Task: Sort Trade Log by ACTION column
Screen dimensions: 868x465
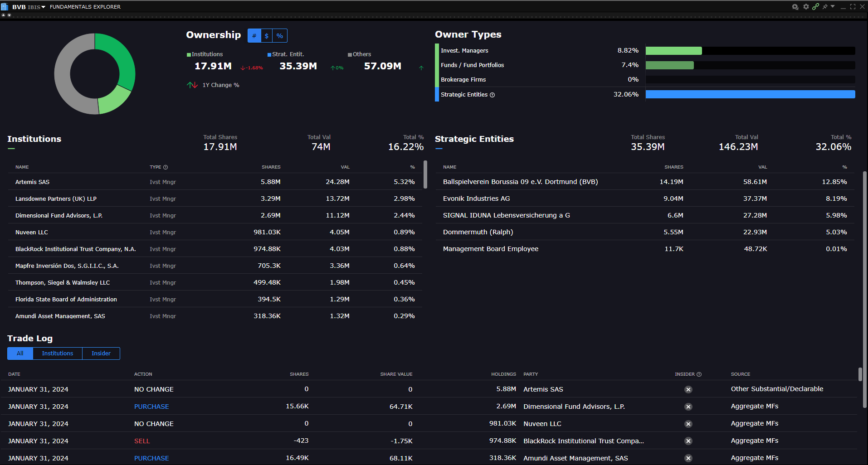Action: (143, 374)
